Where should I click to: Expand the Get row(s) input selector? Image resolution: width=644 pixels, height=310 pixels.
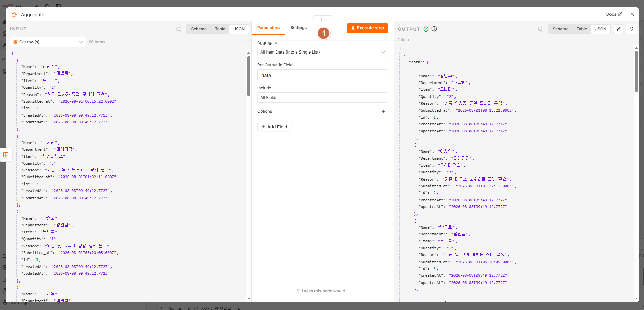point(48,42)
